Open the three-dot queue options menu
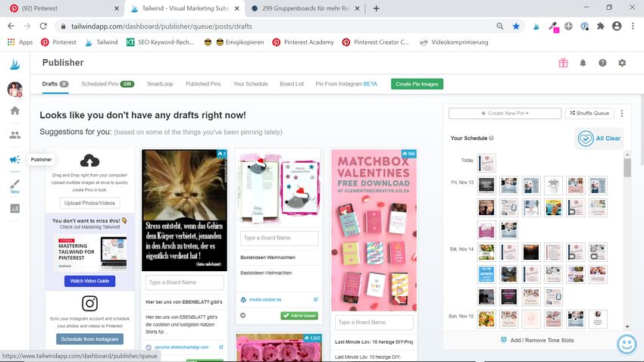Viewport: 644px width, 362px height. (x=621, y=114)
